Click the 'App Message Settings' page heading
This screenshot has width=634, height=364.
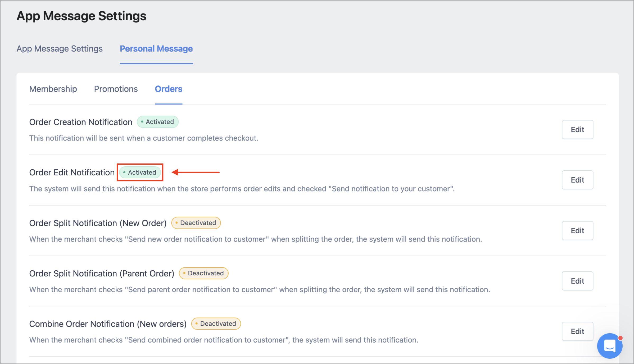point(81,16)
